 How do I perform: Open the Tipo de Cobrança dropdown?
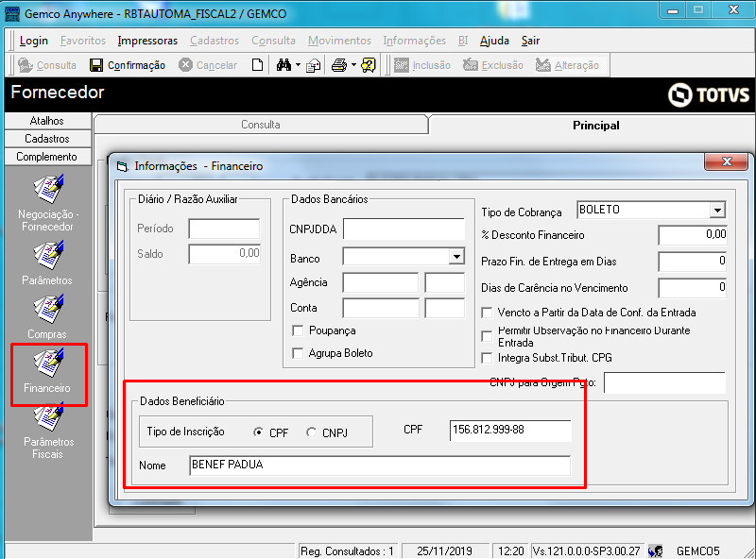(717, 211)
